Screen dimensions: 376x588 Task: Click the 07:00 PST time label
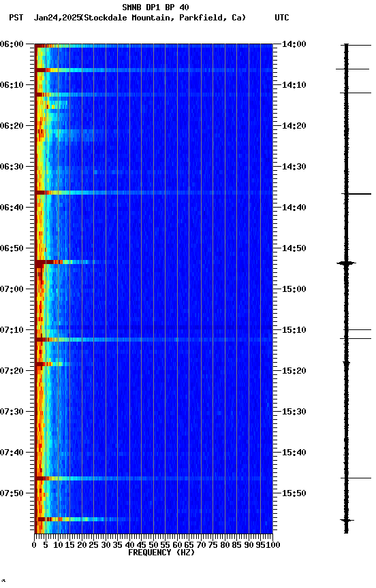tap(12, 289)
